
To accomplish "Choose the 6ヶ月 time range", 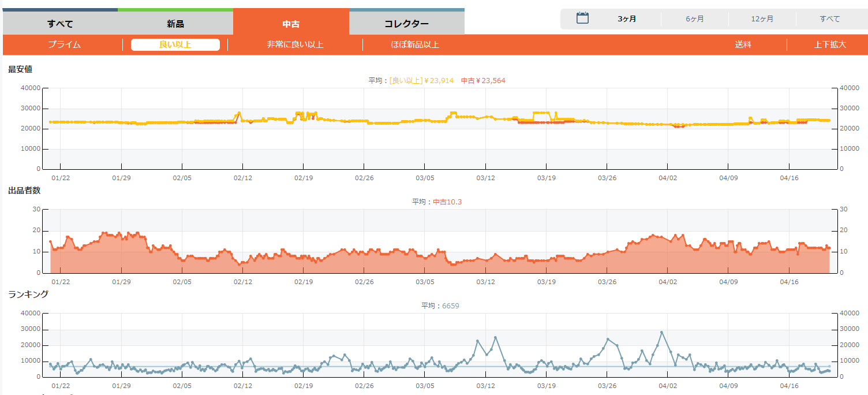I will click(x=695, y=19).
